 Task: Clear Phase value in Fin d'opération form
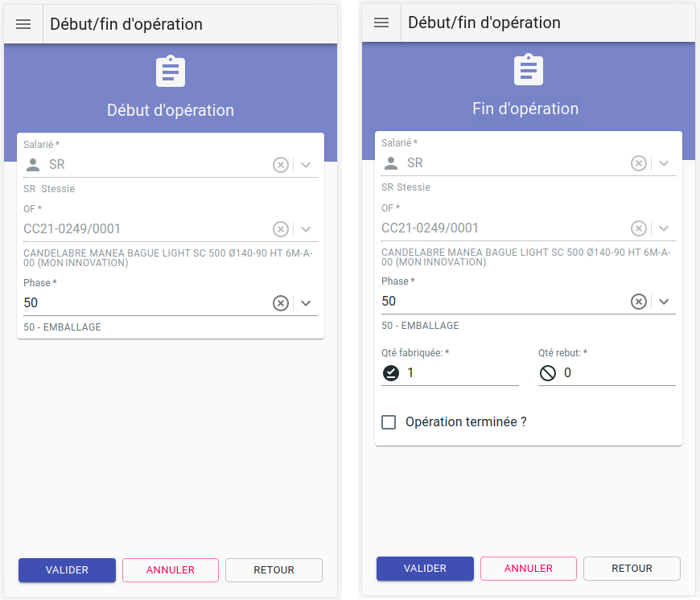(638, 302)
